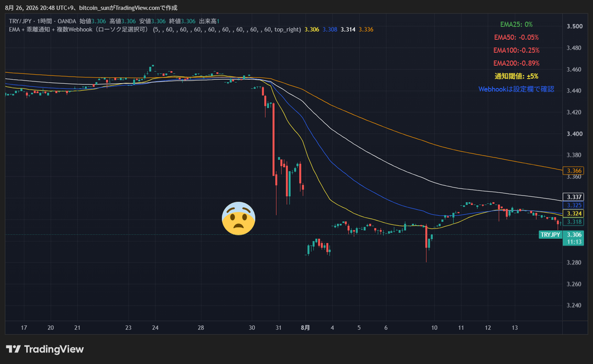Click the EMA100:-0.25% table entry
593x364 pixels.
coord(516,50)
